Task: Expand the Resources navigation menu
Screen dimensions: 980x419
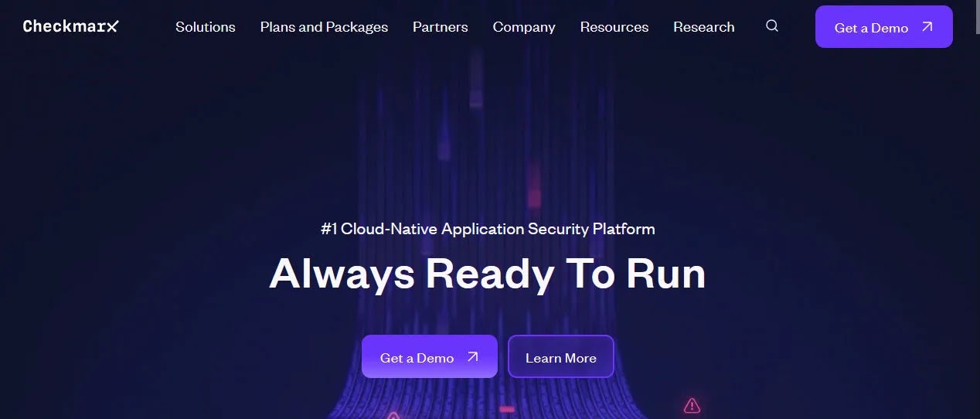Action: pos(614,27)
